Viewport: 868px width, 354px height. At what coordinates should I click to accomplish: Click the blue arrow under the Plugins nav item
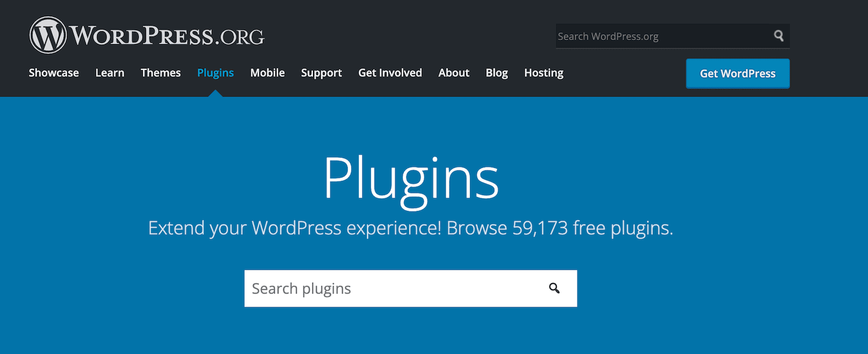(x=215, y=93)
